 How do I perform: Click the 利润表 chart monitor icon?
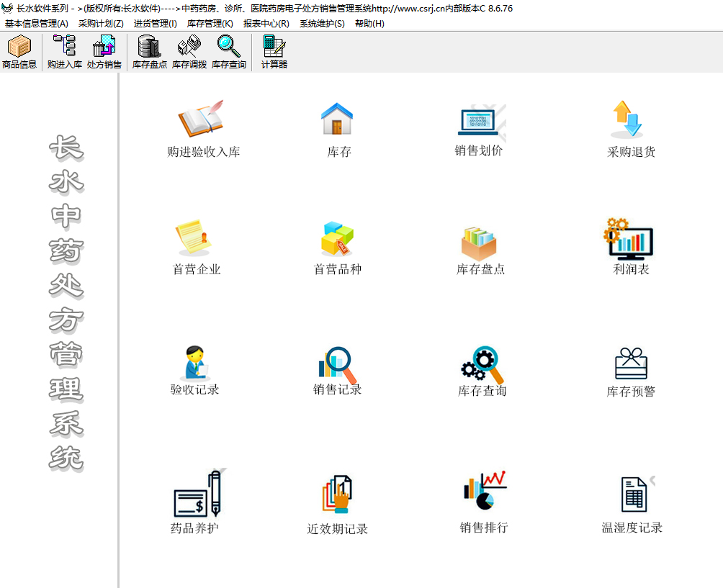[629, 238]
